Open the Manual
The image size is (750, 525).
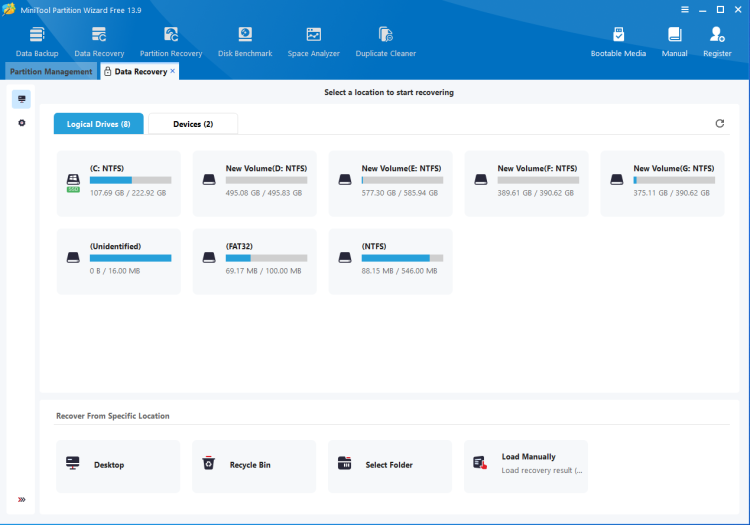coord(674,42)
